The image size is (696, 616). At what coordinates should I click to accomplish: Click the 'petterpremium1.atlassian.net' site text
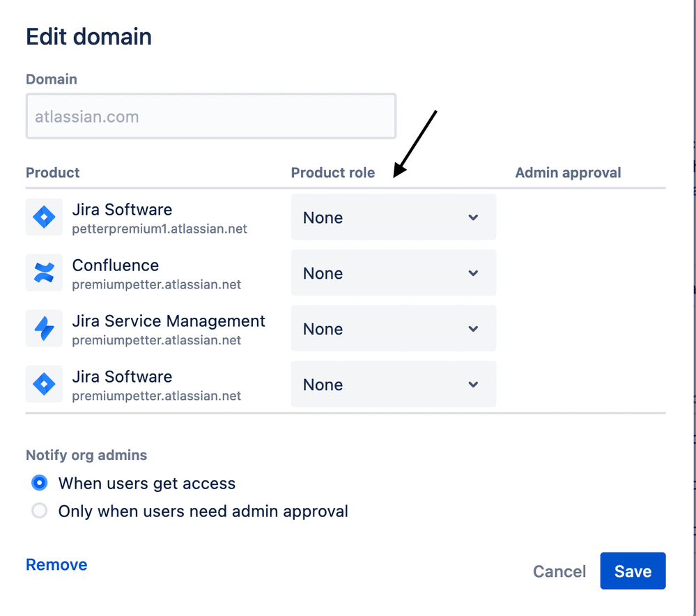click(x=160, y=229)
